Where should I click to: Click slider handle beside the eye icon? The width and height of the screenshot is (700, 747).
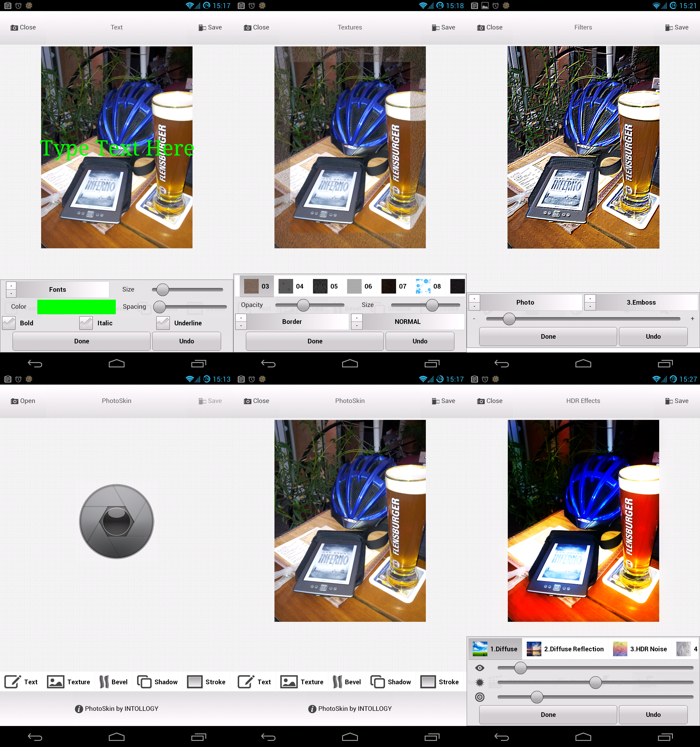(521, 668)
